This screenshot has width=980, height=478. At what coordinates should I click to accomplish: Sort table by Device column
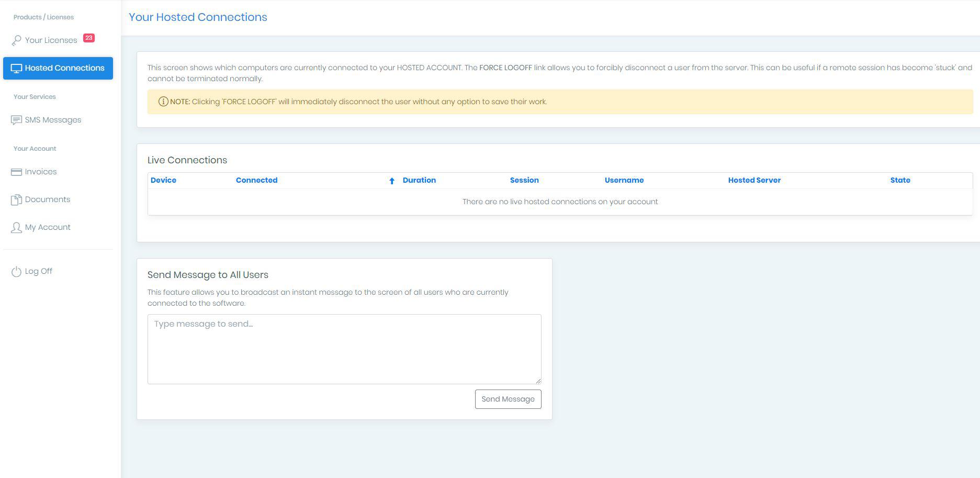pyautogui.click(x=163, y=180)
